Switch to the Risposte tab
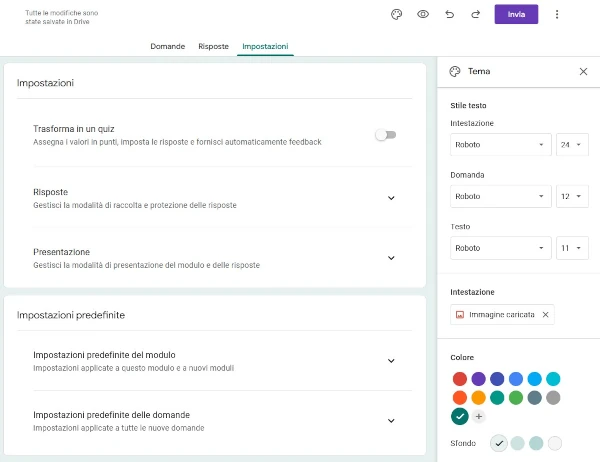Image resolution: width=600 pixels, height=462 pixels. tap(213, 46)
